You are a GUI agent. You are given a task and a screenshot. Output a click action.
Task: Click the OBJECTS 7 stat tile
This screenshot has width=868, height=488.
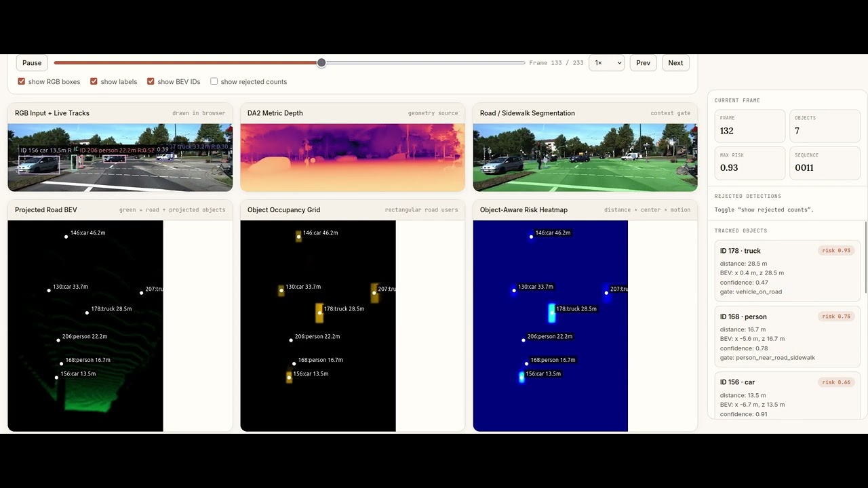point(825,126)
